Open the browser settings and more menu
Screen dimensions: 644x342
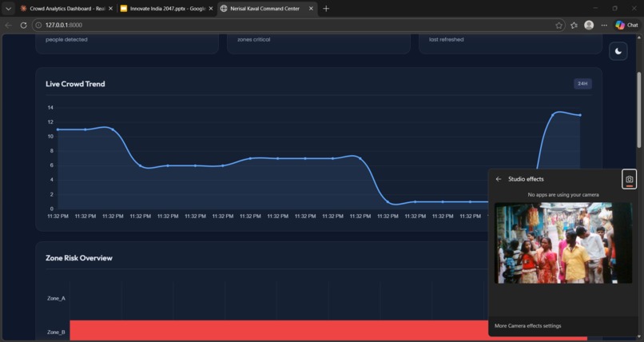click(604, 25)
